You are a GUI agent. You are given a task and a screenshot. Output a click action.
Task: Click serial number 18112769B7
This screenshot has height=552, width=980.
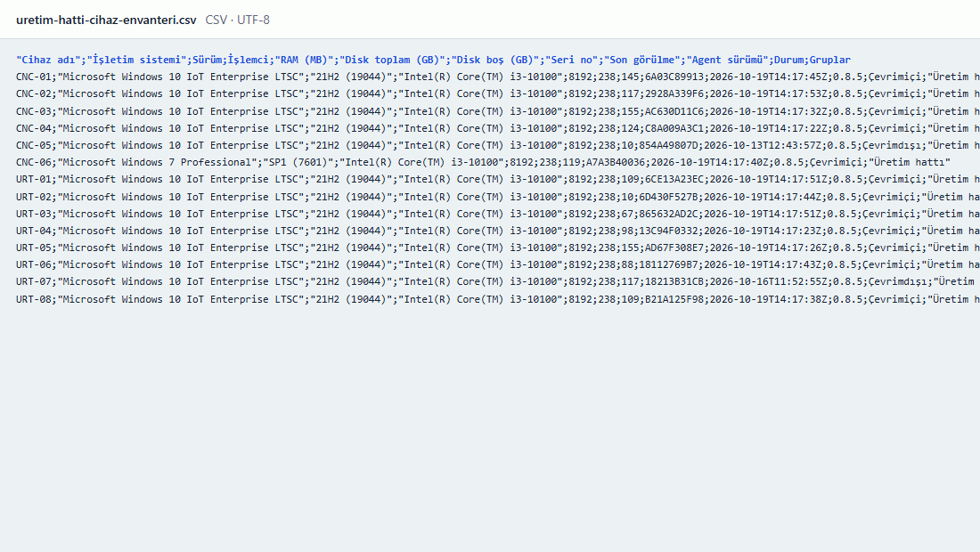tap(669, 264)
